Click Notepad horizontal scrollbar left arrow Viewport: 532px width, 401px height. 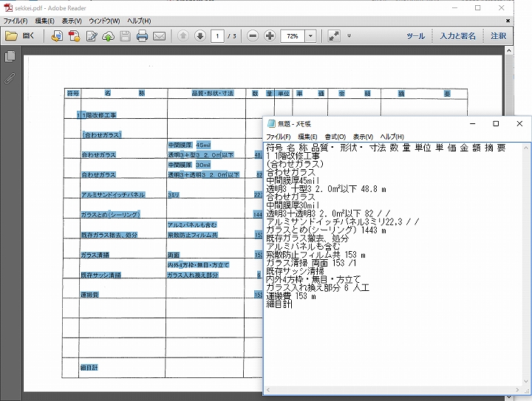(267, 390)
